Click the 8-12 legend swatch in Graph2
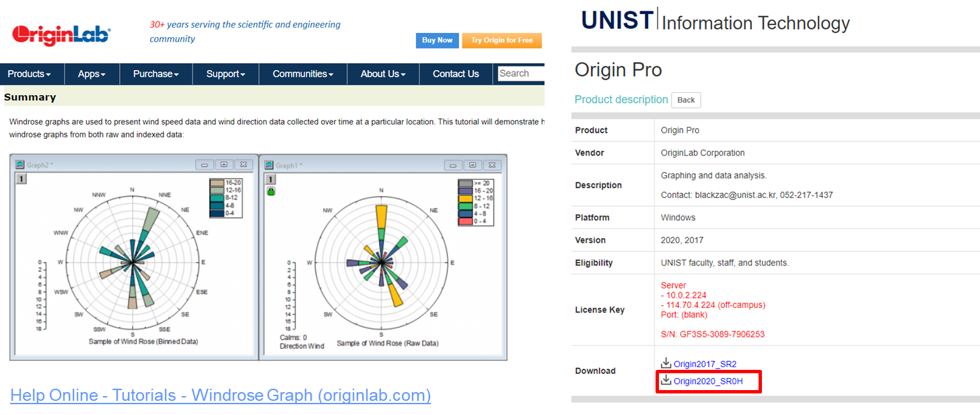This screenshot has width=980, height=415. point(217,198)
